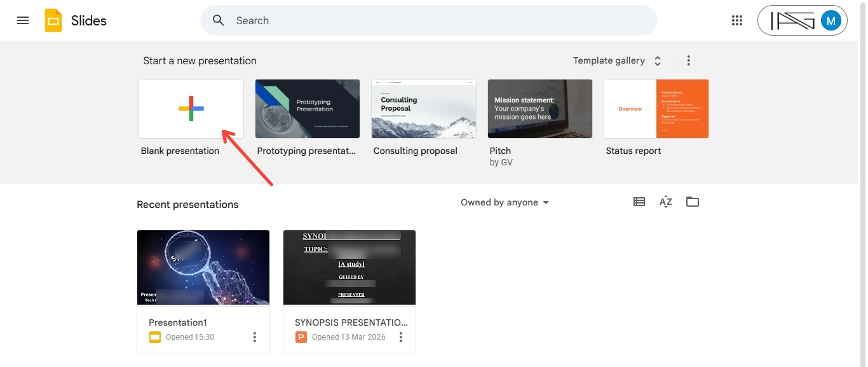Click the Opened 13 Mar 2026 text

[x=349, y=337]
